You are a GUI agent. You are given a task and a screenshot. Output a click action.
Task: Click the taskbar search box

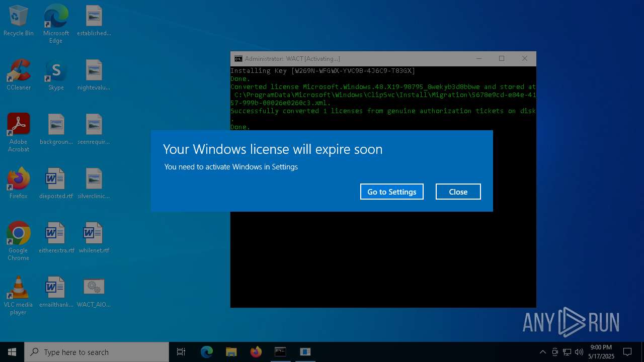97,352
